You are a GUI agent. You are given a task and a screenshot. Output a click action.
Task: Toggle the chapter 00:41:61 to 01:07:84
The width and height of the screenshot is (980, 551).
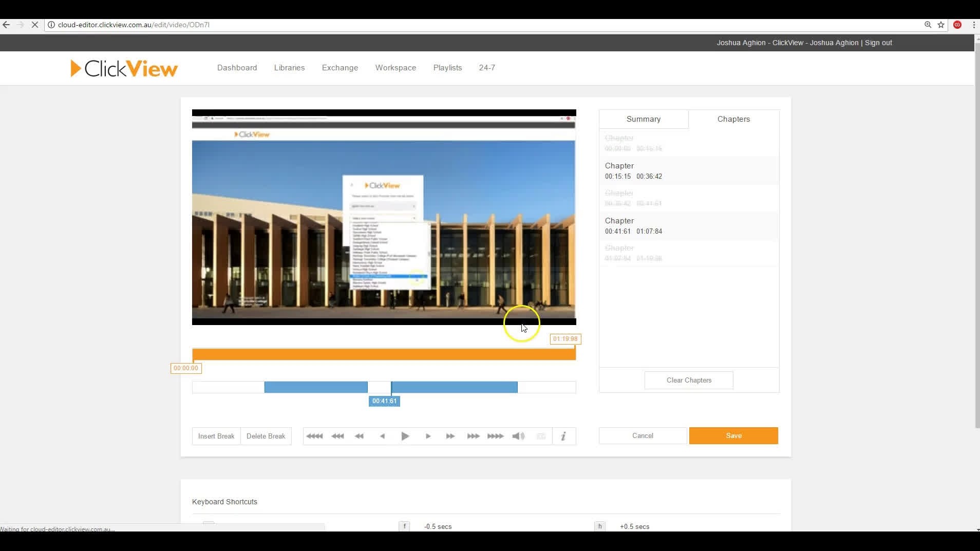[688, 226]
